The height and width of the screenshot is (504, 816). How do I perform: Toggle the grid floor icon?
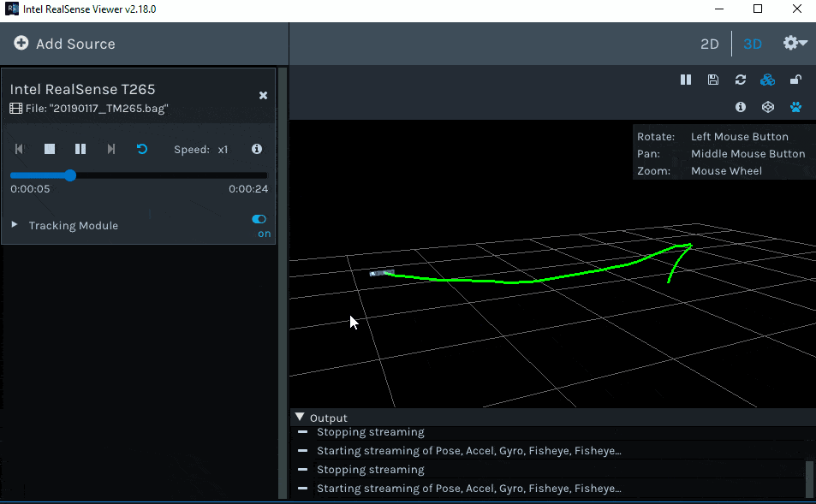(767, 107)
